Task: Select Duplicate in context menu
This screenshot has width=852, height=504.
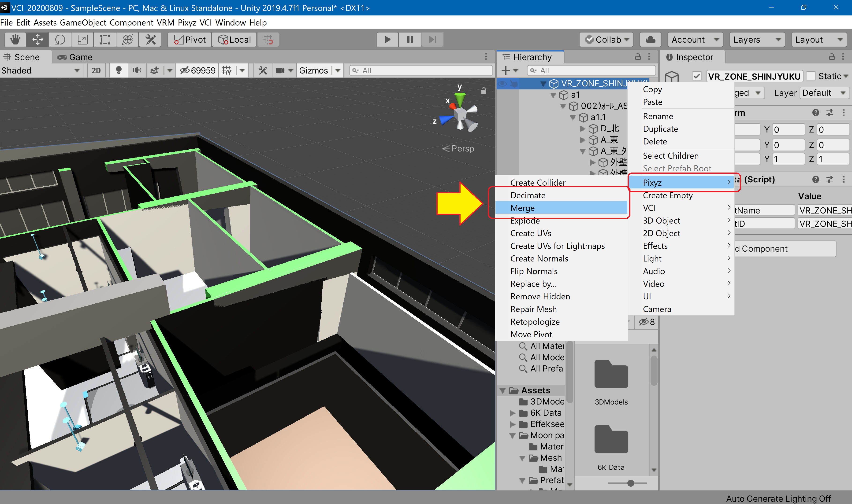Action: (x=681, y=129)
